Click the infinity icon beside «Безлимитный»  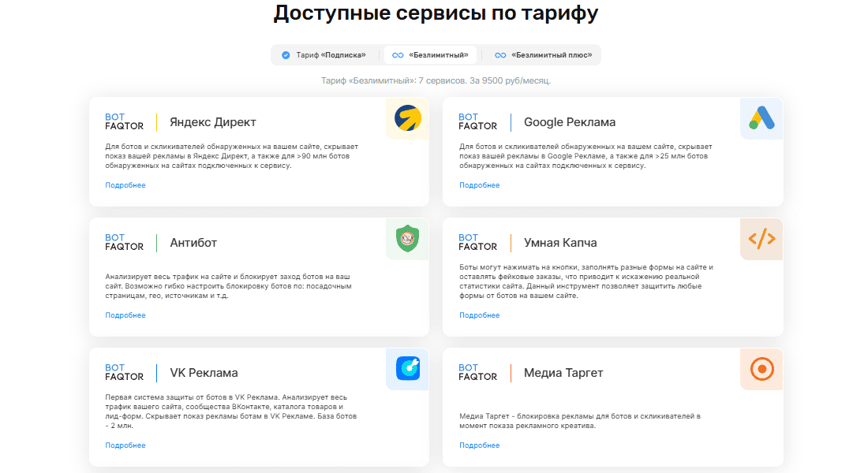[x=398, y=55]
